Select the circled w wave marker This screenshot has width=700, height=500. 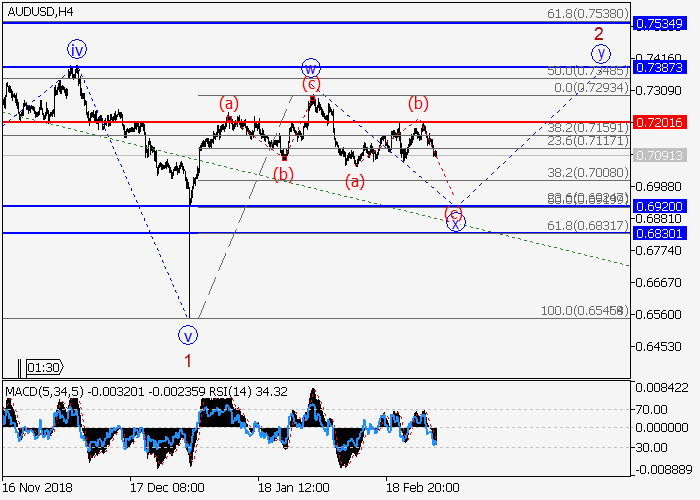click(310, 69)
